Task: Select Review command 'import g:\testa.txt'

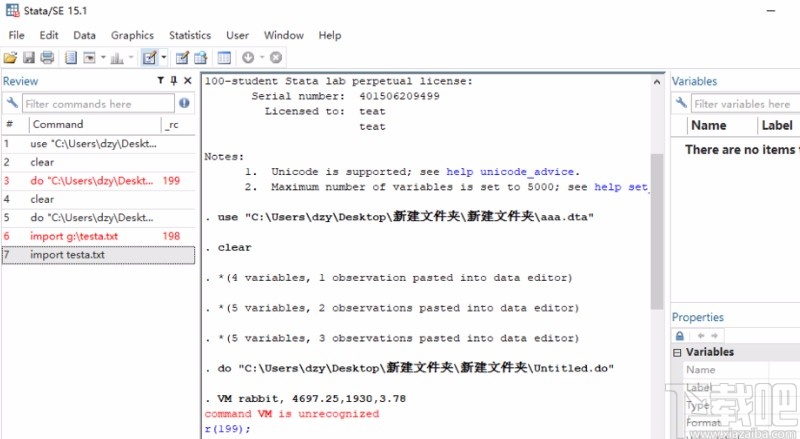Action: click(98, 236)
